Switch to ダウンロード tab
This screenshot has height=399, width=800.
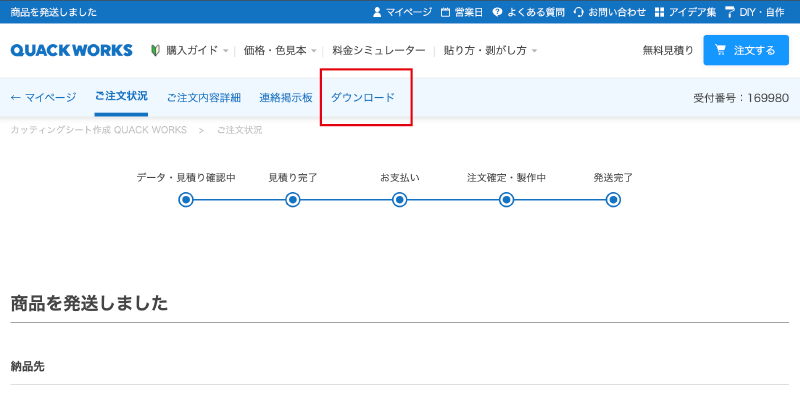coord(363,97)
